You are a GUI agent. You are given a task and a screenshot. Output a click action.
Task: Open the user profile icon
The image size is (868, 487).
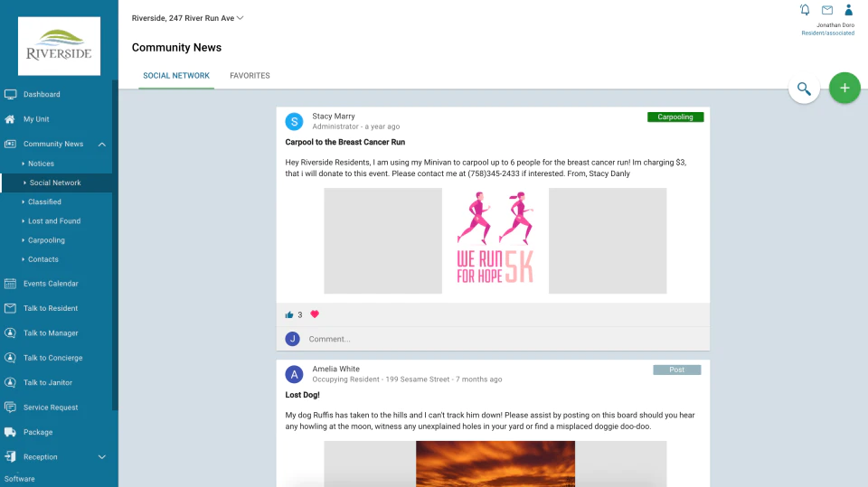(x=849, y=10)
